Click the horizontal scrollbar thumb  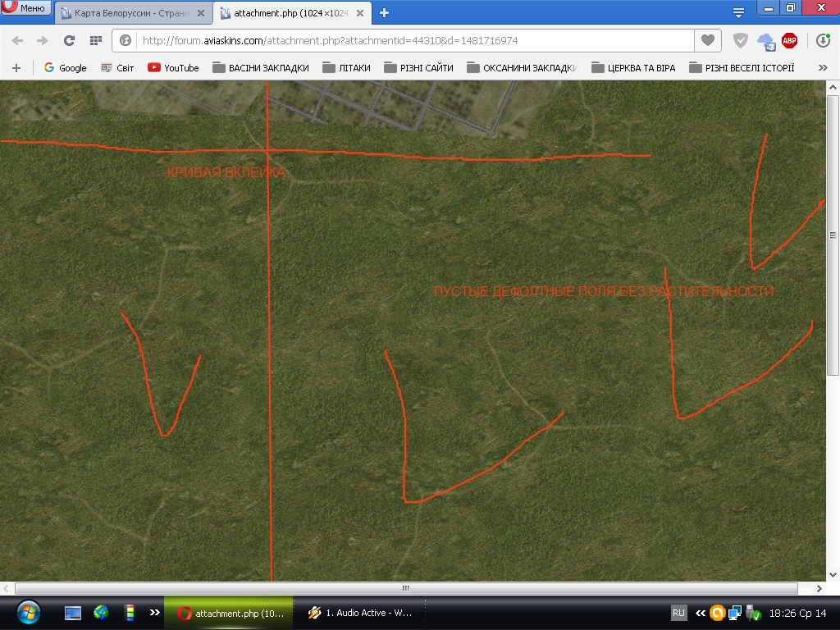[406, 588]
